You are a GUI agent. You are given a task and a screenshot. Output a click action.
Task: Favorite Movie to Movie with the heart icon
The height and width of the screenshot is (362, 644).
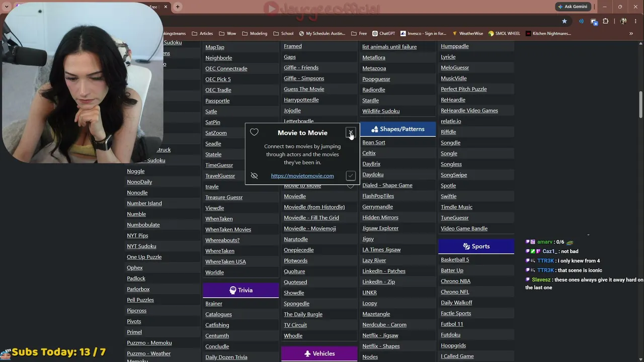click(x=254, y=132)
